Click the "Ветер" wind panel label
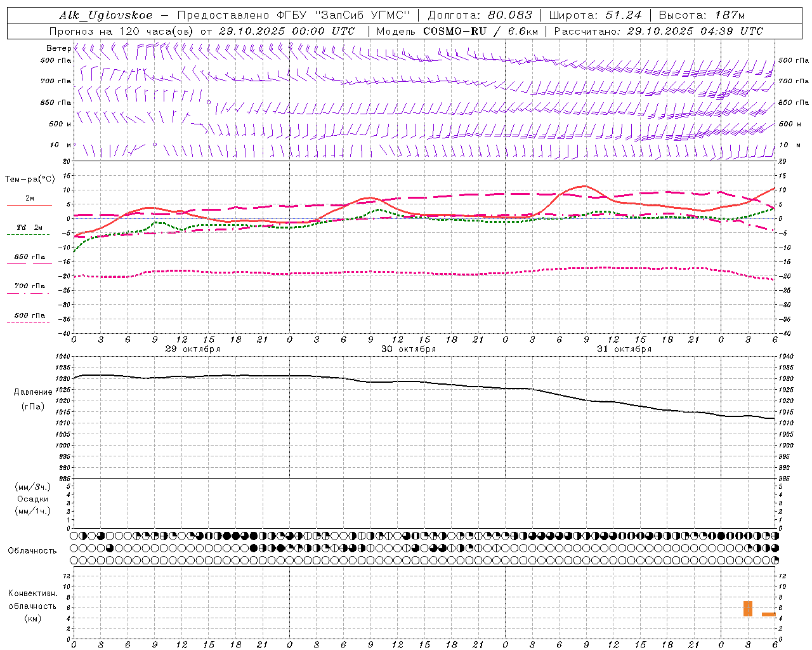The image size is (812, 650). click(58, 48)
